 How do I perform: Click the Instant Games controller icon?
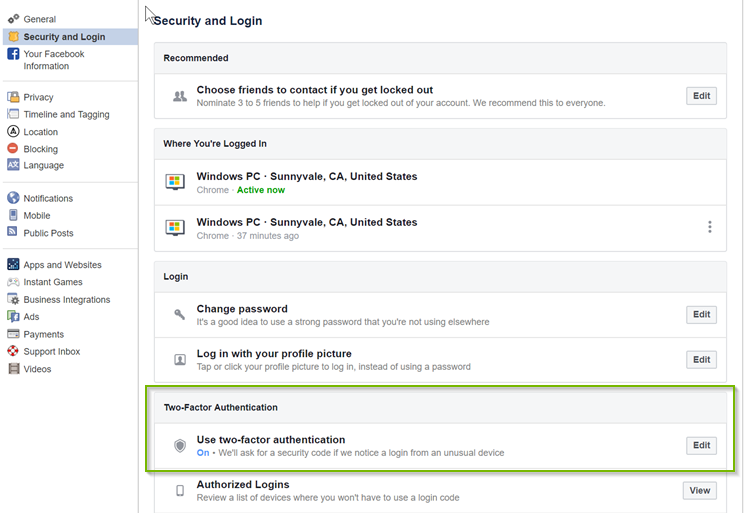click(x=13, y=282)
